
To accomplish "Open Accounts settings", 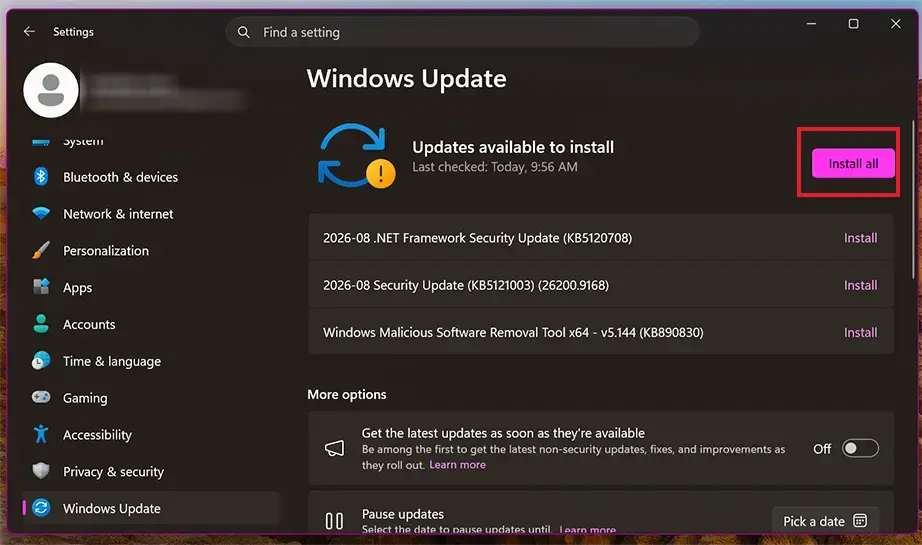I will pos(89,325).
